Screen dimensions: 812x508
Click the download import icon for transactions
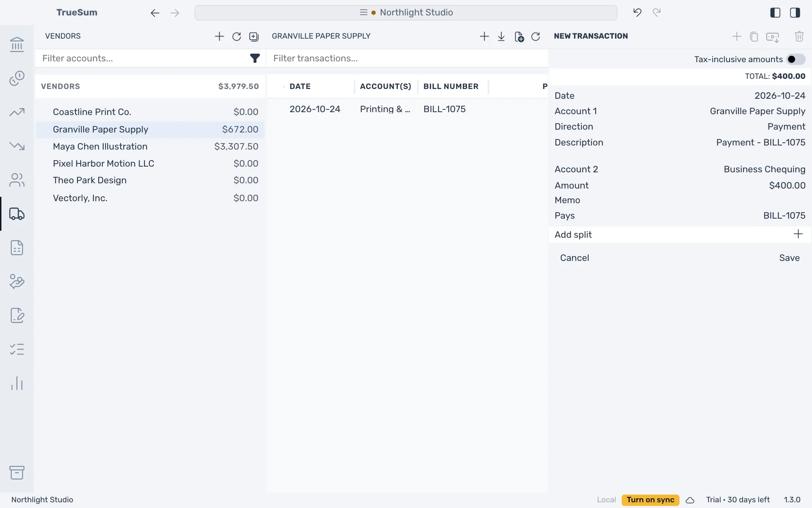(501, 36)
